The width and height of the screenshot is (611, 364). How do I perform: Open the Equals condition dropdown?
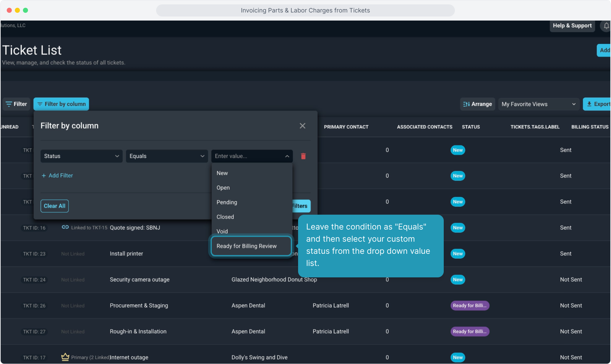[167, 156]
